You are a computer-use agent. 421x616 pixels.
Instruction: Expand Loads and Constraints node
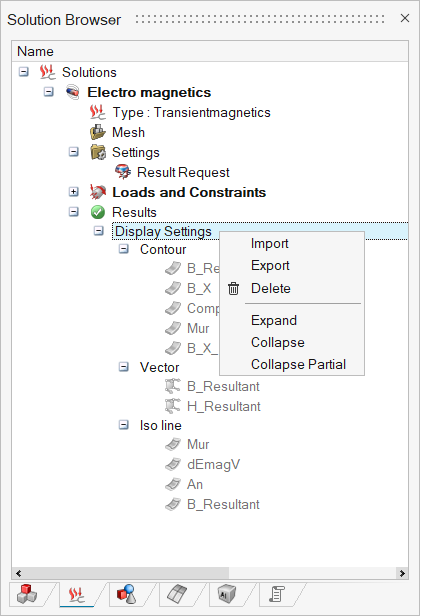point(73,192)
